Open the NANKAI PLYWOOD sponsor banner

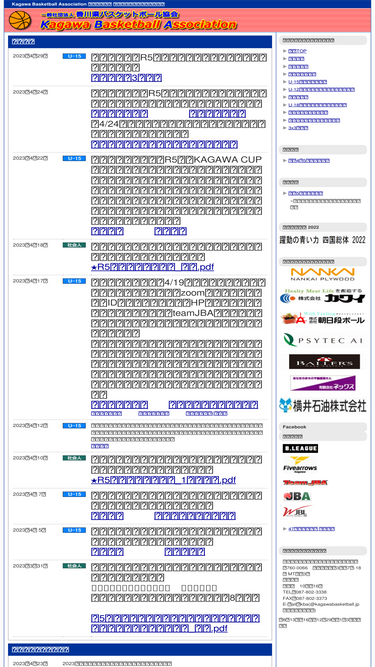[322, 274]
